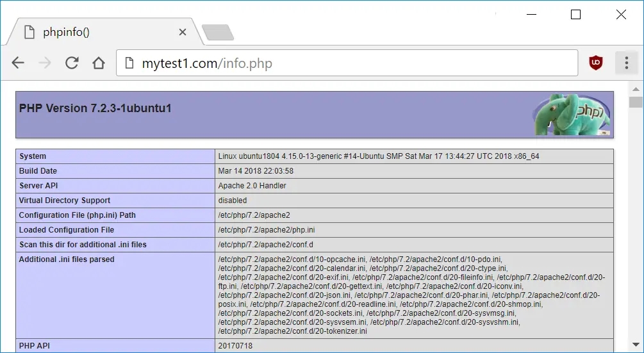Click the 'Virtual Directory Support' label
This screenshot has height=353, width=644.
pyautogui.click(x=65, y=201)
